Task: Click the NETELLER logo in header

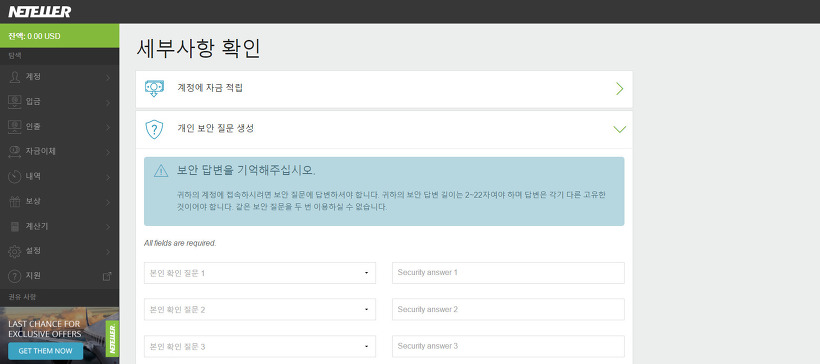Action: [40, 11]
